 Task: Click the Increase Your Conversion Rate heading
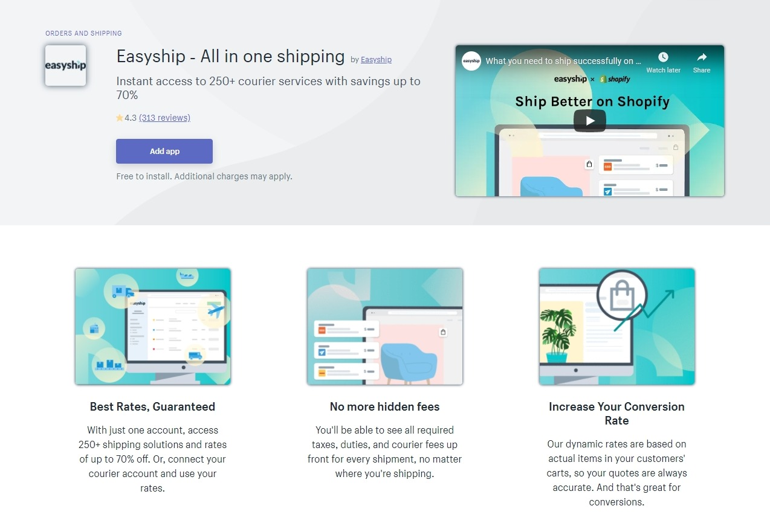[617, 414]
